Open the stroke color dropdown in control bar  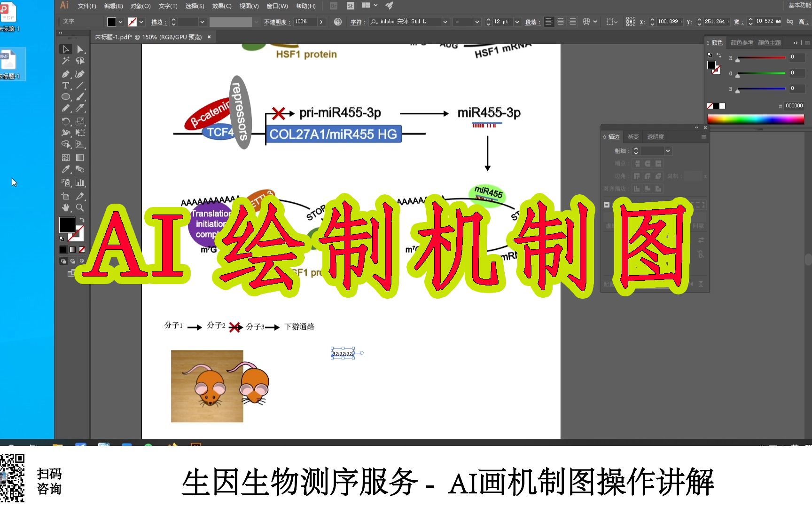[141, 22]
